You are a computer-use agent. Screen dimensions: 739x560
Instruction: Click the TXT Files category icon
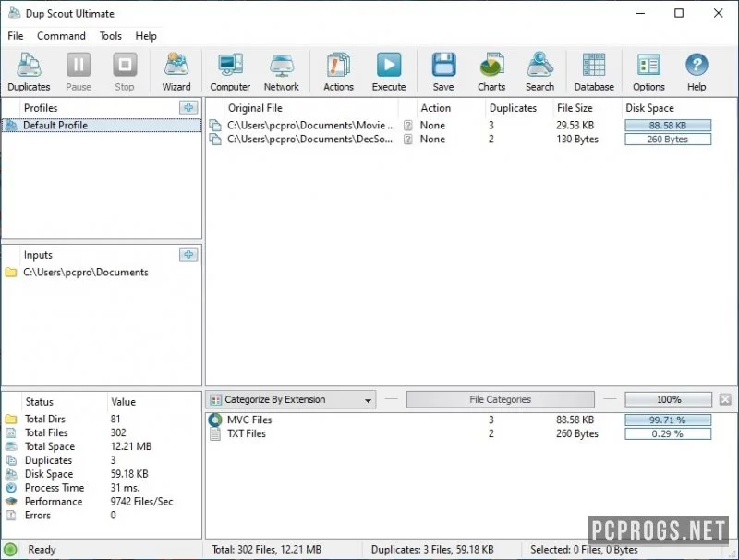click(x=215, y=433)
